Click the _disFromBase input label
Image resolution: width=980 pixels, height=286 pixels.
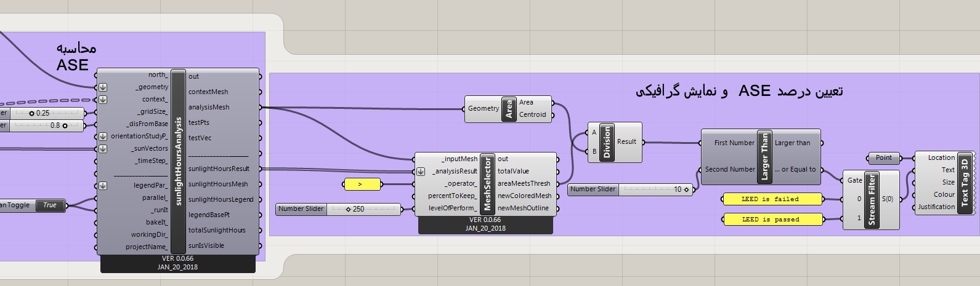coord(147,124)
